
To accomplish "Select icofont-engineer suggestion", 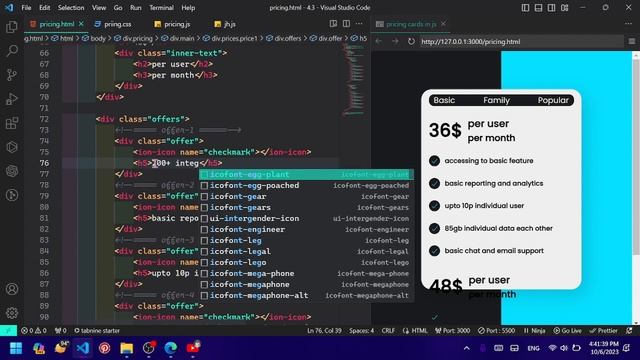I will 306,229.
